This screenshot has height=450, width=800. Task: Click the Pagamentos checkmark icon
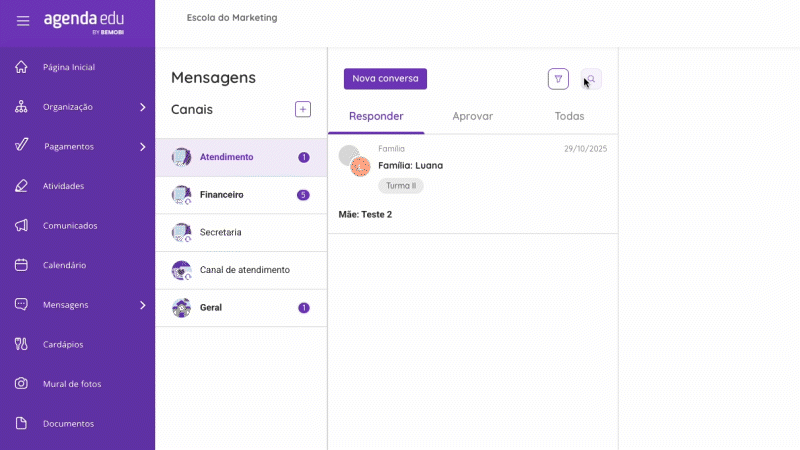(21, 145)
